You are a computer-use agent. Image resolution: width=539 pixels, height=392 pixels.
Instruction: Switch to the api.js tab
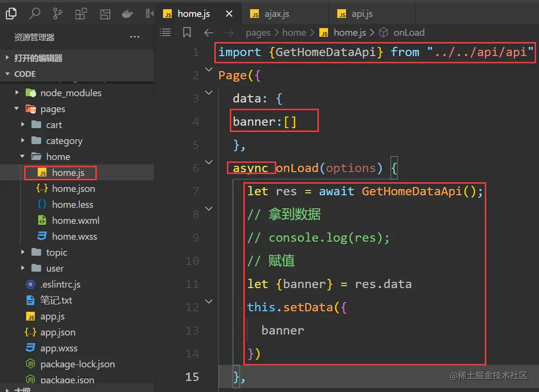tap(372, 14)
